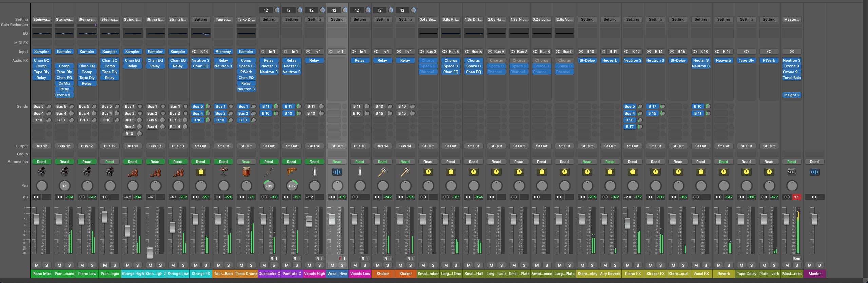Image resolution: width=868 pixels, height=283 pixels.
Task: Open the Piano Low Steinwa... setting menu
Action: tap(87, 19)
